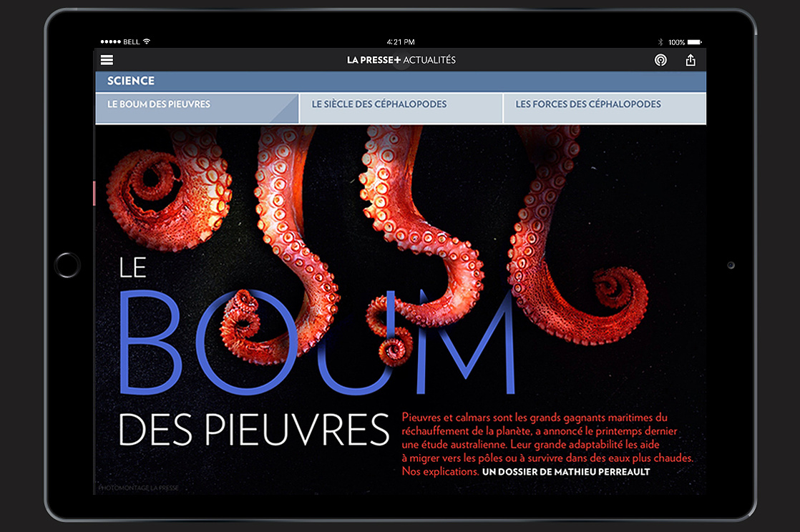Select the Le Boum des Pieuvres tab
This screenshot has height=532, width=800.
(197, 108)
